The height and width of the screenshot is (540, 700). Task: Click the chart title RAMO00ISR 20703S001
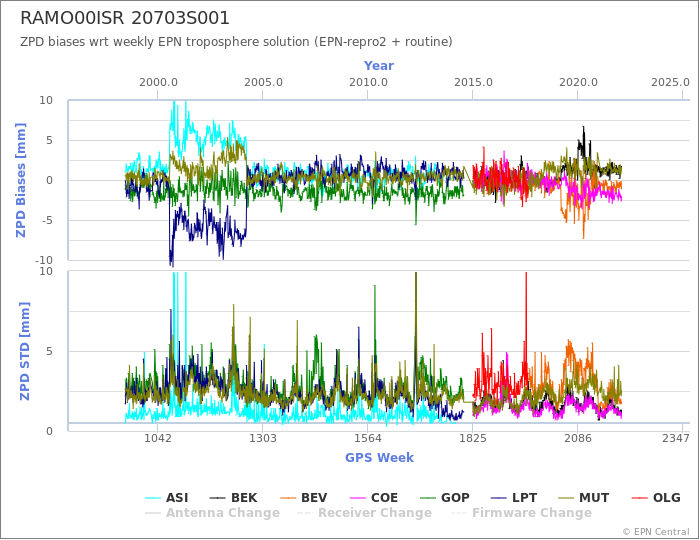click(x=125, y=18)
